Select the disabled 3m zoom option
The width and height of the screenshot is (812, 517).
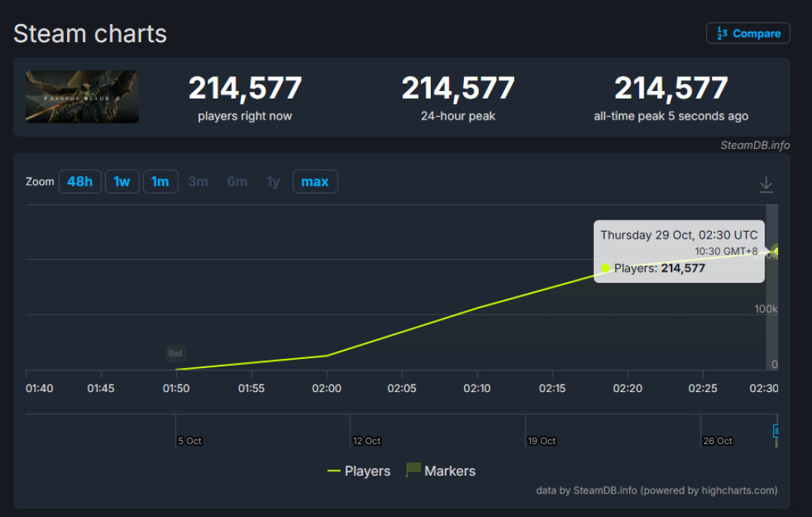pyautogui.click(x=198, y=181)
